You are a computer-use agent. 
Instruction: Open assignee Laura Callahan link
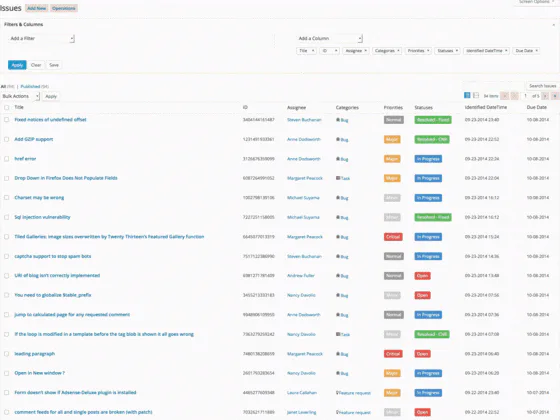[302, 393]
